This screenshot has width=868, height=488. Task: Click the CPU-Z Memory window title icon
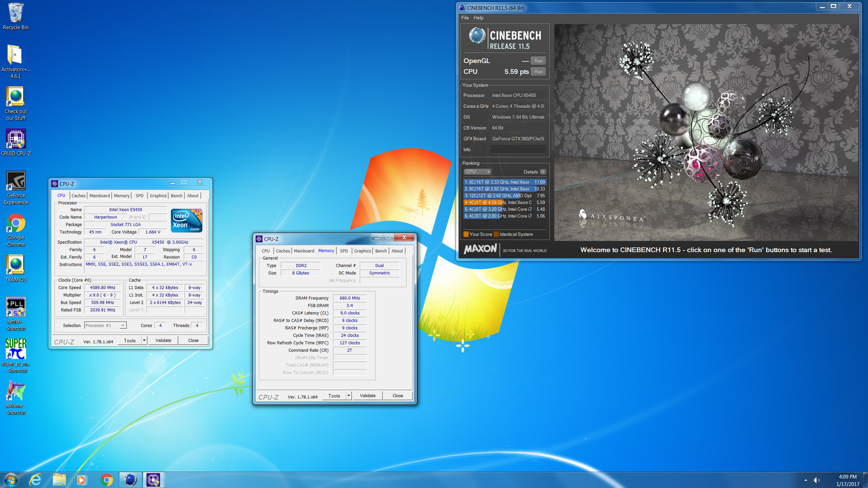(x=259, y=239)
